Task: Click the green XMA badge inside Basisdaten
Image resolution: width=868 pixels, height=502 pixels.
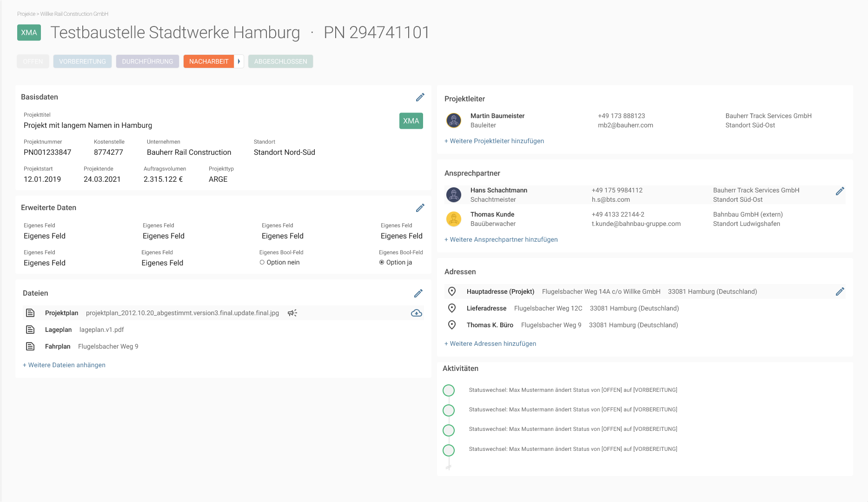Action: tap(411, 121)
